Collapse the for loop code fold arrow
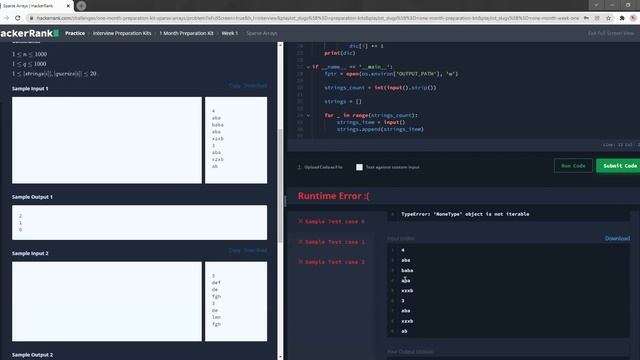The width and height of the screenshot is (640, 360). pos(308,115)
